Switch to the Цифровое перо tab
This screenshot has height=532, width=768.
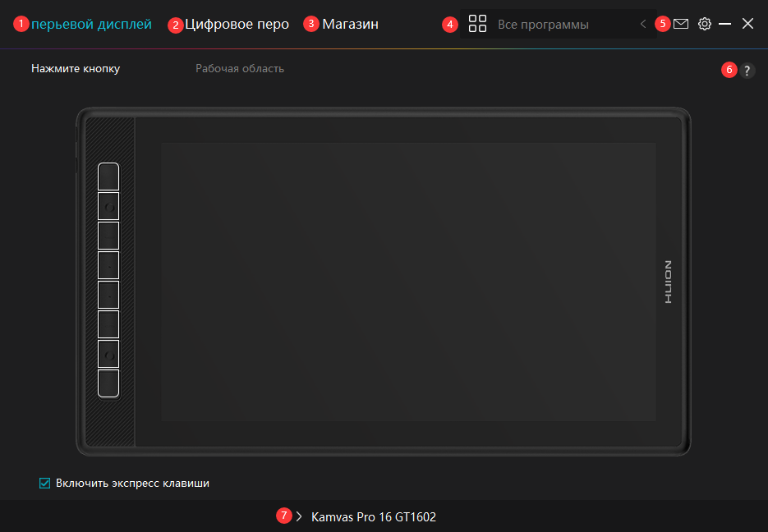tap(237, 25)
